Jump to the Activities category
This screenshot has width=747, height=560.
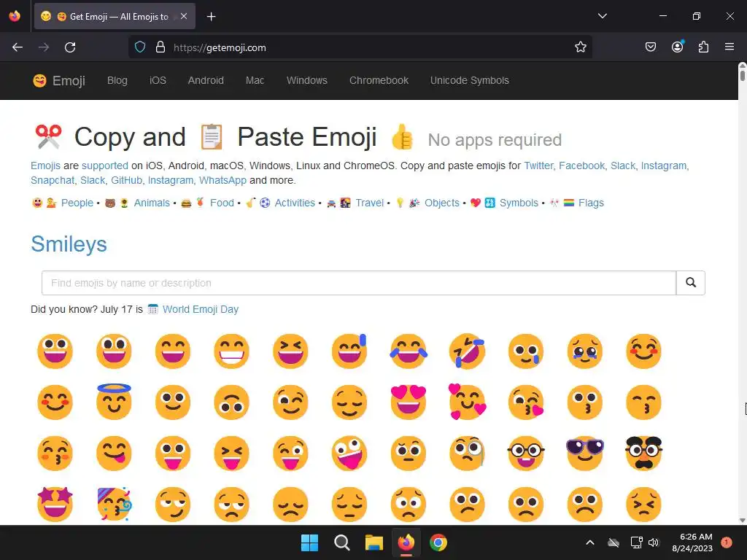[295, 203]
